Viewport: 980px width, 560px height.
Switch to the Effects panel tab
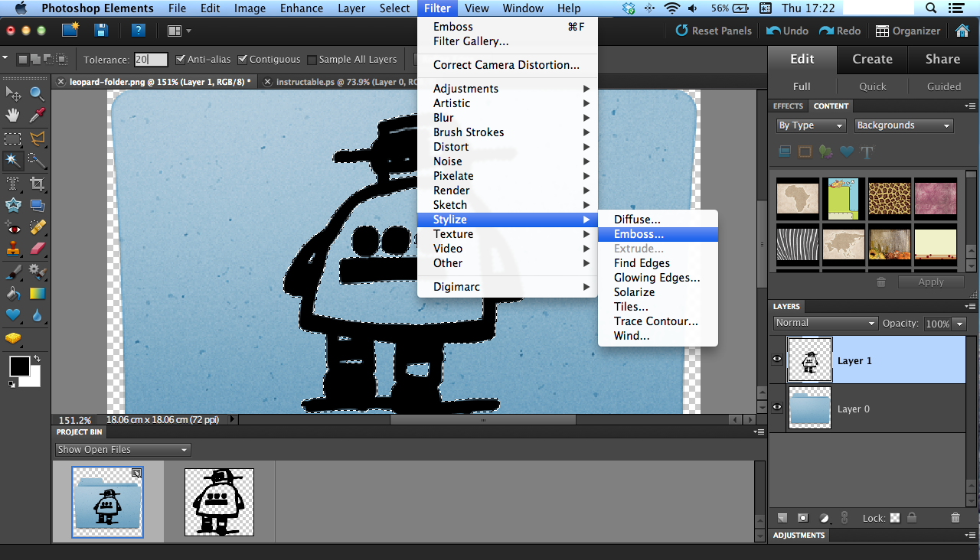tap(788, 106)
